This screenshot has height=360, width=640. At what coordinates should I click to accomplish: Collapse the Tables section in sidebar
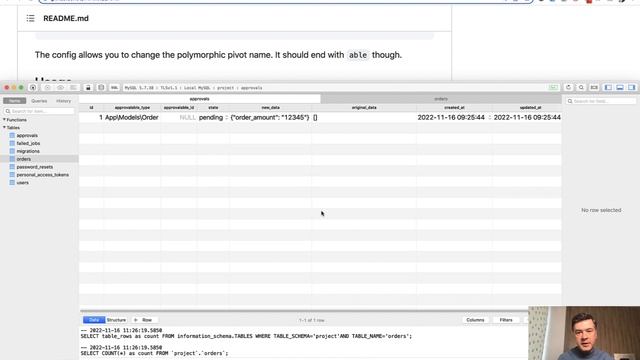[x=4, y=128]
